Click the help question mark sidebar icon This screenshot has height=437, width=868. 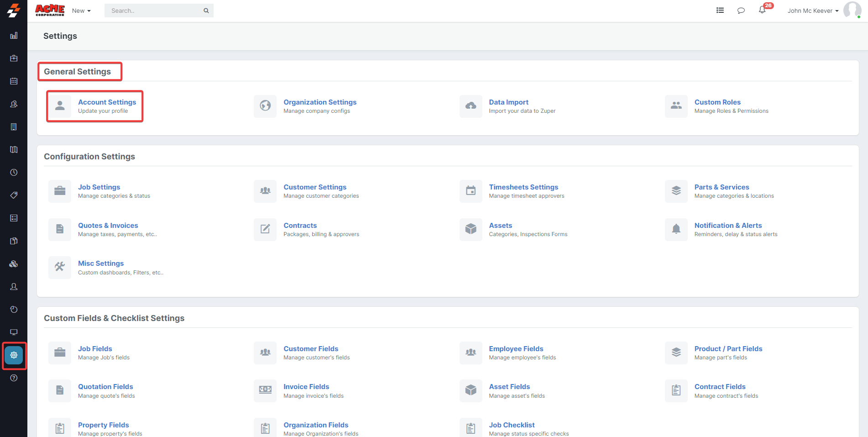tap(14, 378)
